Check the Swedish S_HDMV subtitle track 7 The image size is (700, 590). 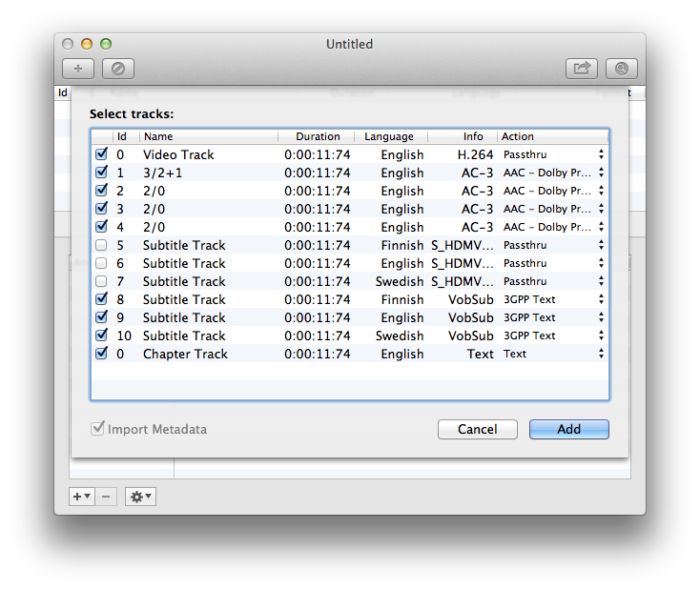click(x=101, y=281)
